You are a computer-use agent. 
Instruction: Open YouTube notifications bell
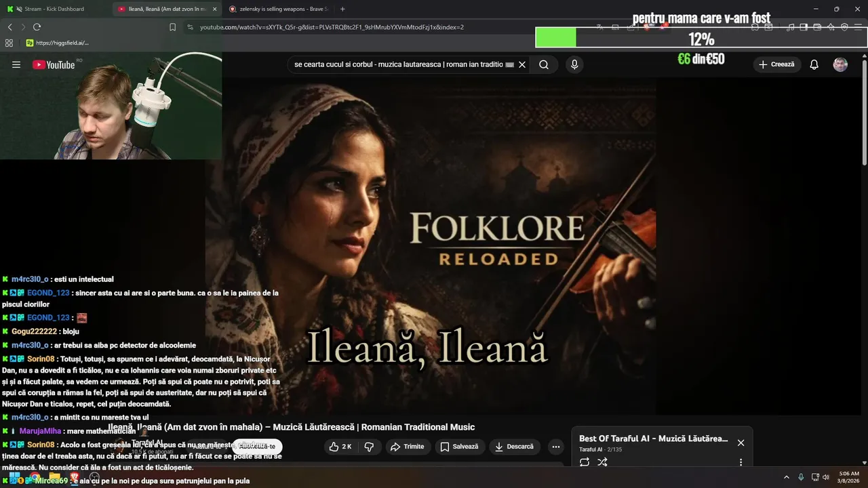click(814, 64)
